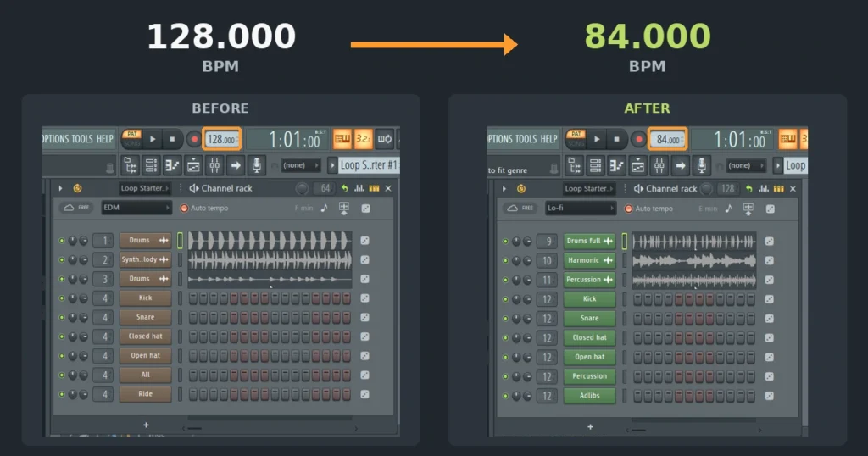
Task: Open the (none) dropdown in BEFORE toolbar
Action: (x=301, y=165)
